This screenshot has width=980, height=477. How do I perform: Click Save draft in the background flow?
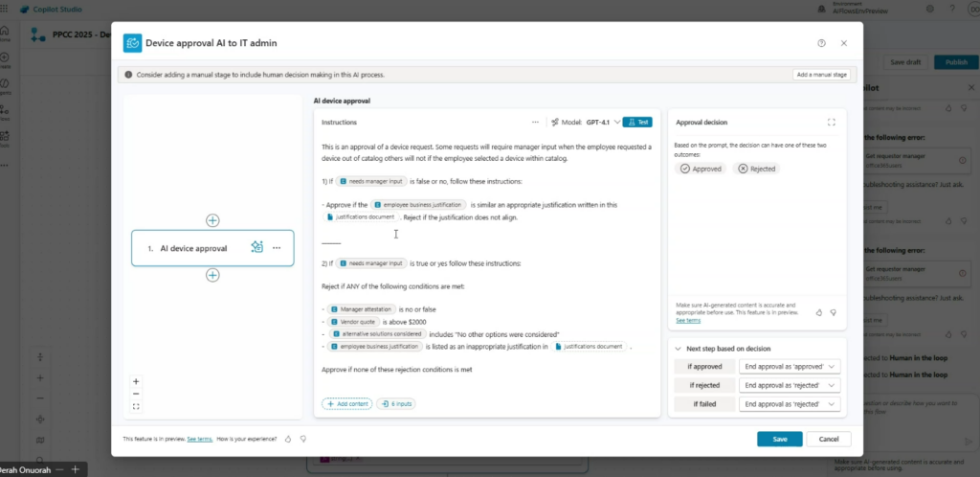point(905,62)
